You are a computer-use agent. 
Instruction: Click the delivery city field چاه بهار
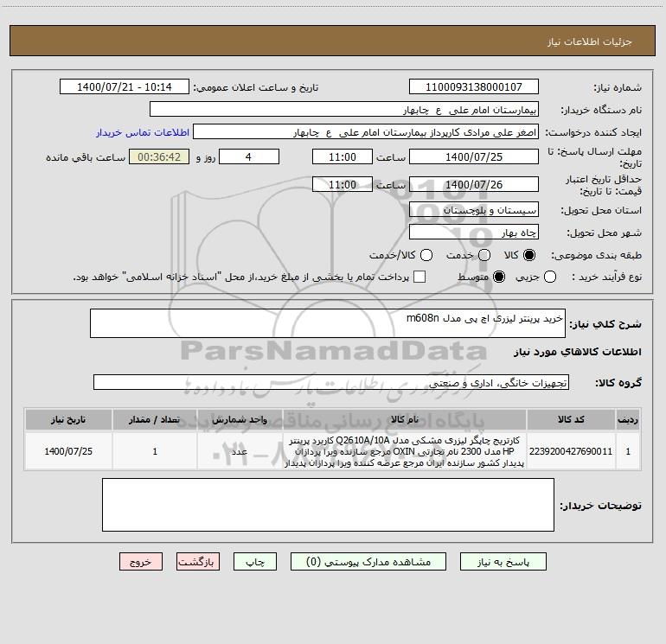pos(474,233)
